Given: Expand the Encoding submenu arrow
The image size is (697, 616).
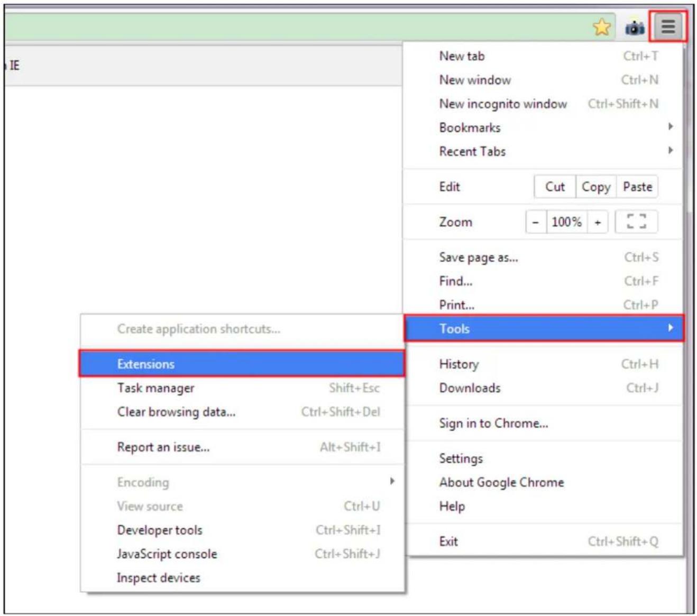Looking at the screenshot, I should (x=392, y=481).
